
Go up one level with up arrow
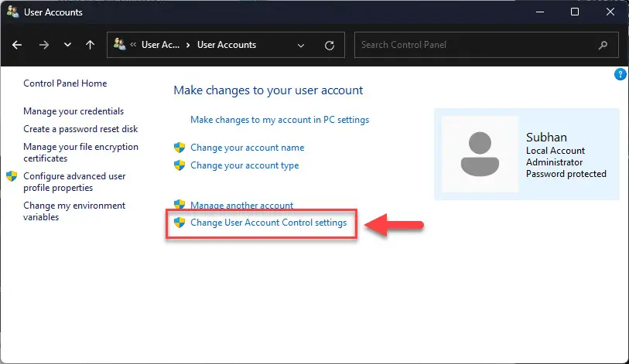pyautogui.click(x=91, y=45)
